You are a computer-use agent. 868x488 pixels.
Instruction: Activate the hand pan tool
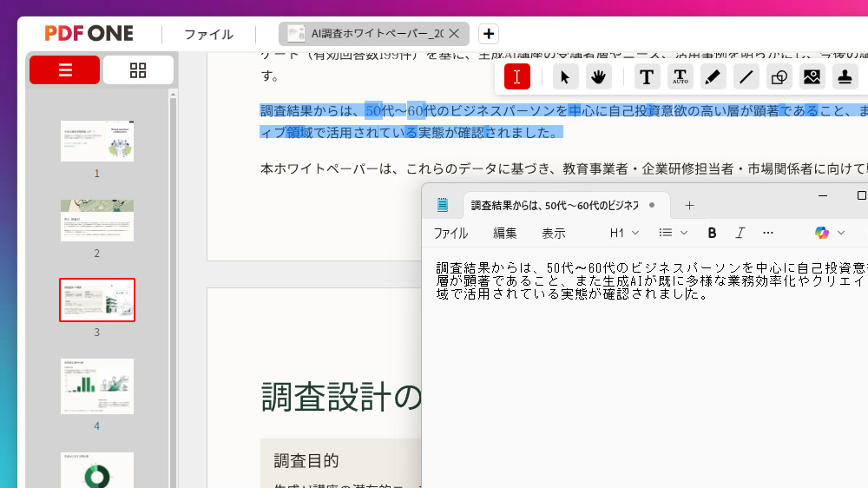click(598, 76)
